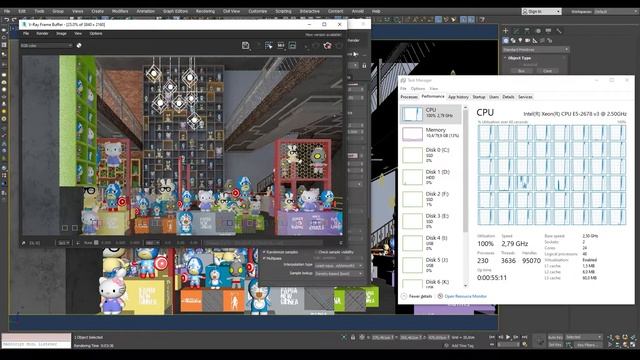Open the Graph Editors menu

click(175, 11)
